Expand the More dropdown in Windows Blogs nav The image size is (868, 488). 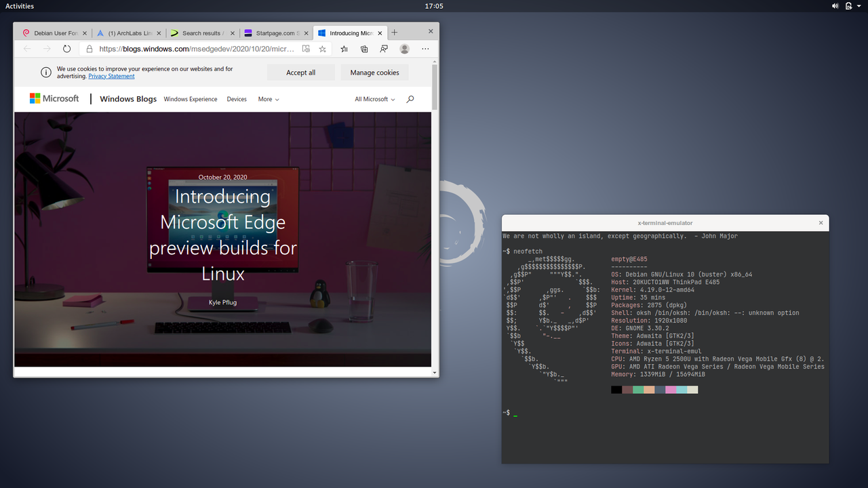[x=269, y=99]
